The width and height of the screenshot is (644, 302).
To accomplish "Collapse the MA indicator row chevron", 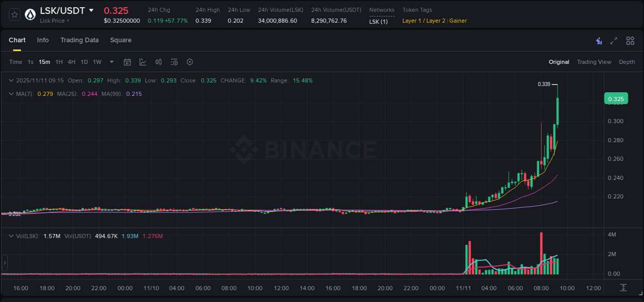I will click(11, 94).
